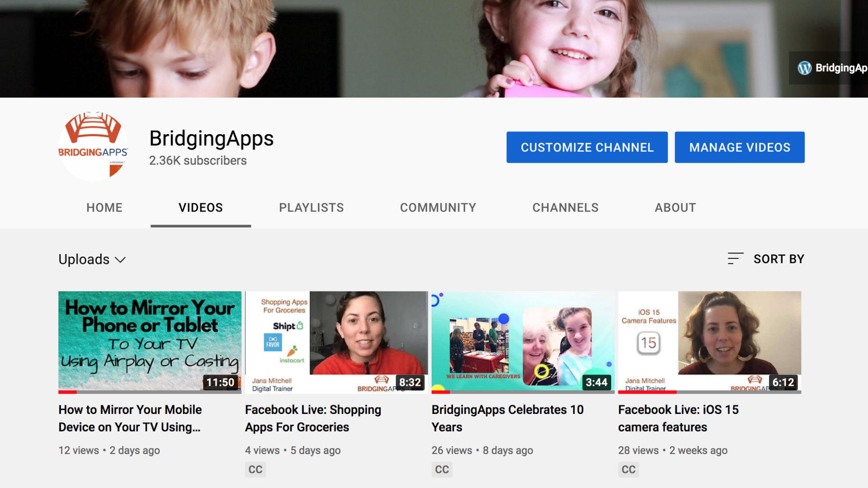Viewport: 868px width, 488px height.
Task: Play the Shopping Apps For Groceries thumbnail
Action: [x=336, y=342]
